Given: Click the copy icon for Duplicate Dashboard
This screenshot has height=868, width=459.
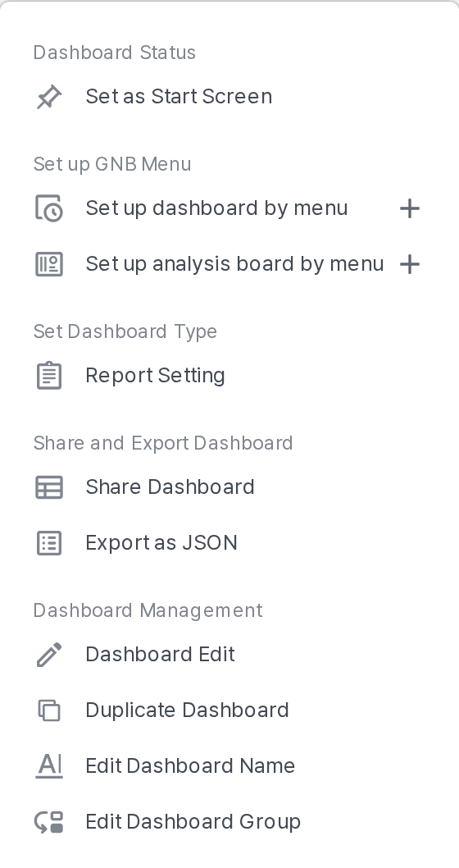Looking at the screenshot, I should tap(49, 710).
